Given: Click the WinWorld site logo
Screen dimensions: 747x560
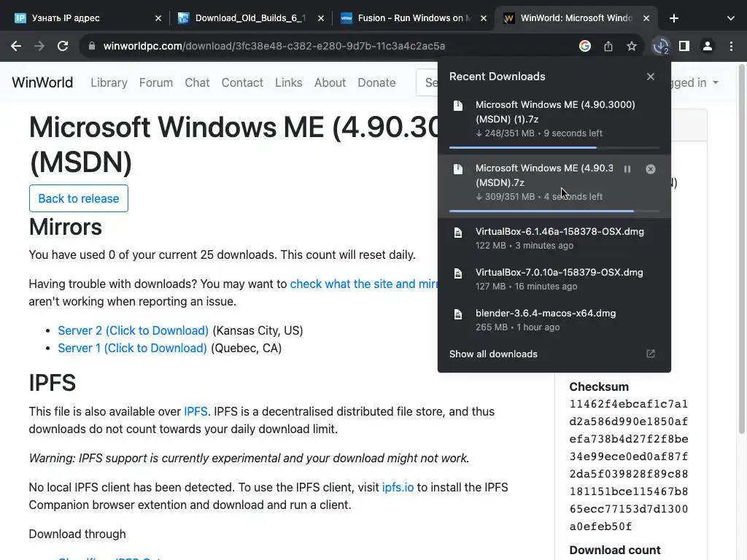Looking at the screenshot, I should click(x=42, y=82).
